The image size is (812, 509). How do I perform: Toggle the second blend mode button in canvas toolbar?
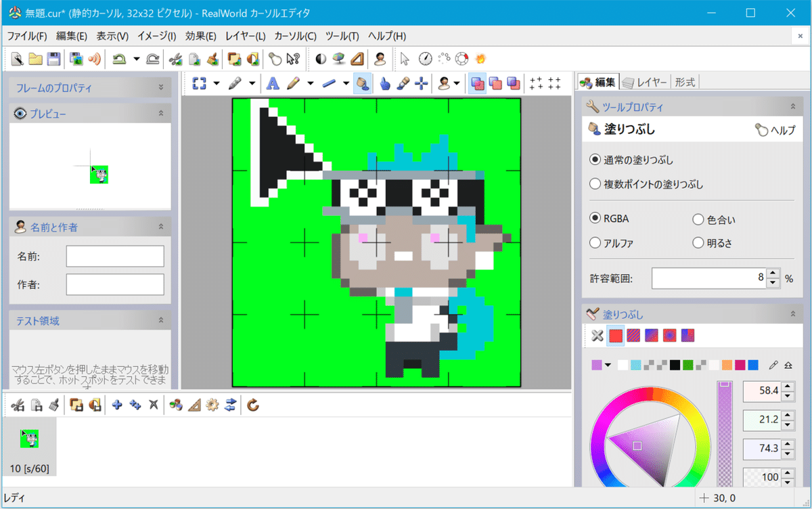point(495,83)
